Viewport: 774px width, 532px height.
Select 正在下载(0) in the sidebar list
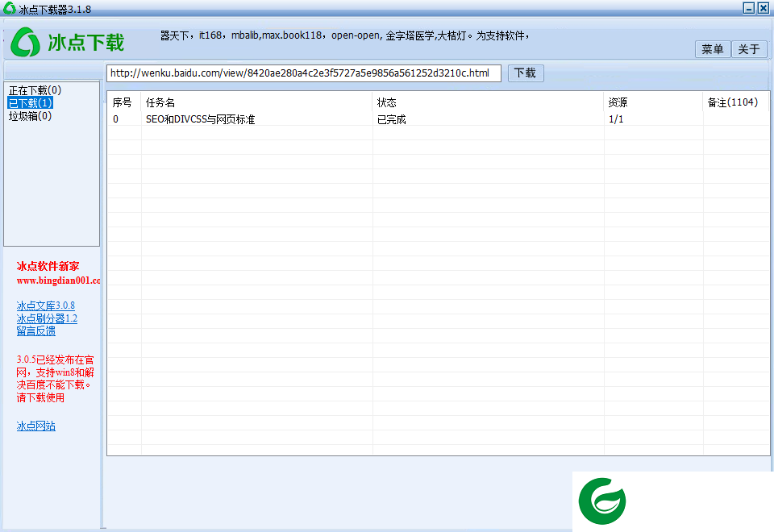[35, 90]
